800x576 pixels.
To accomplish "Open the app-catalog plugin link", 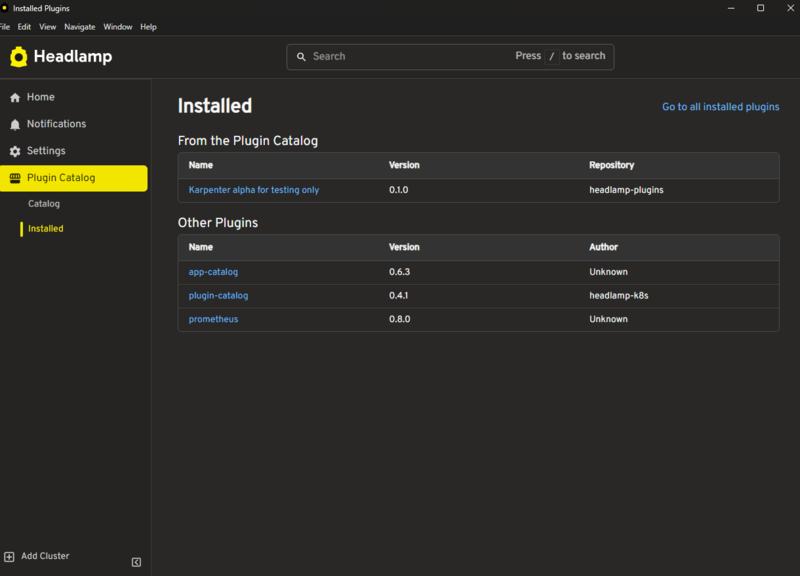I will 213,272.
